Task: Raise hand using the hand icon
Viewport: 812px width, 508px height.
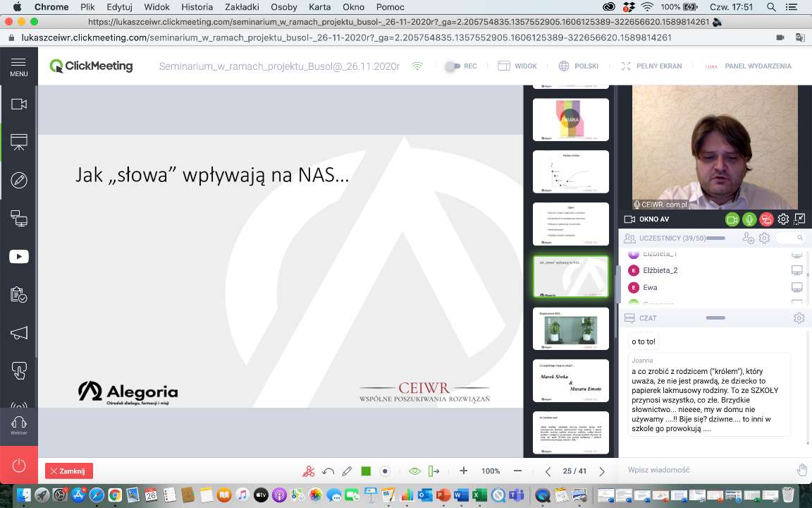Action: (x=801, y=470)
